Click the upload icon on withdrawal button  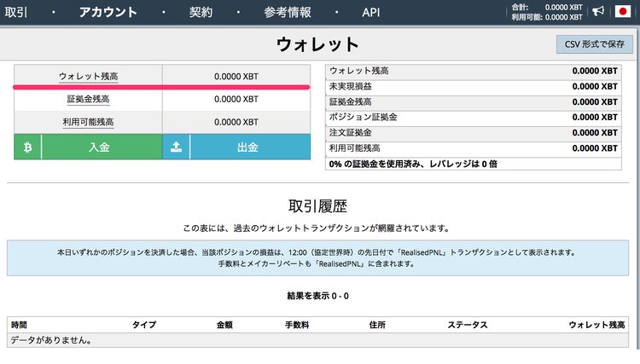[x=176, y=147]
